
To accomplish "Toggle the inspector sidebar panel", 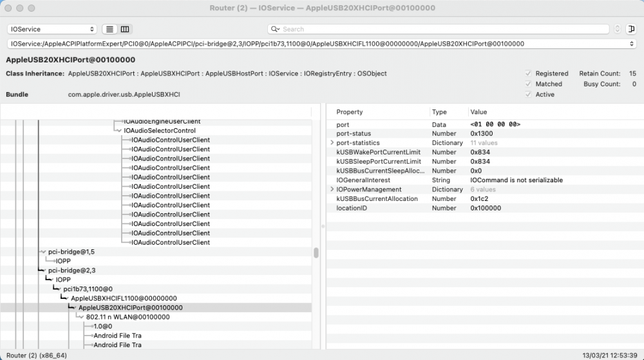I will [631, 29].
